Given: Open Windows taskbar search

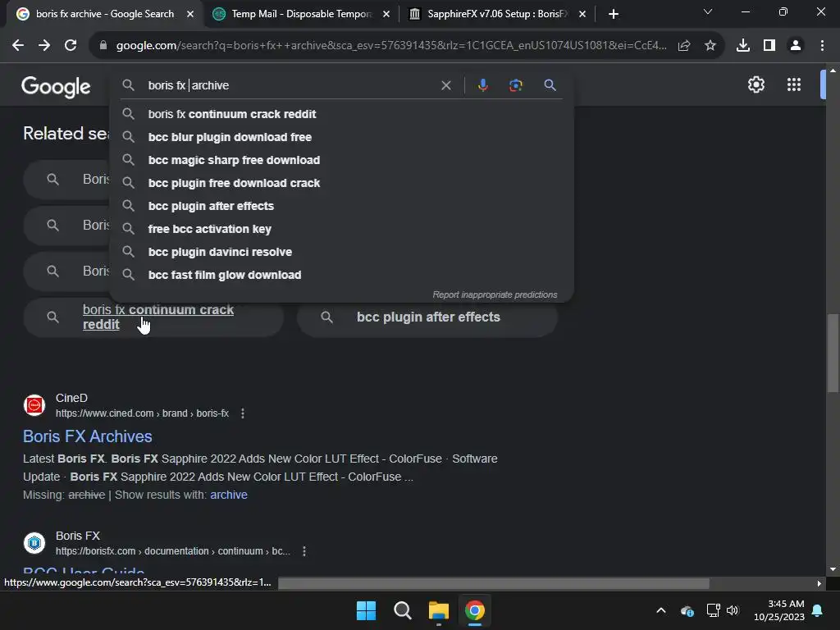Looking at the screenshot, I should [x=402, y=610].
